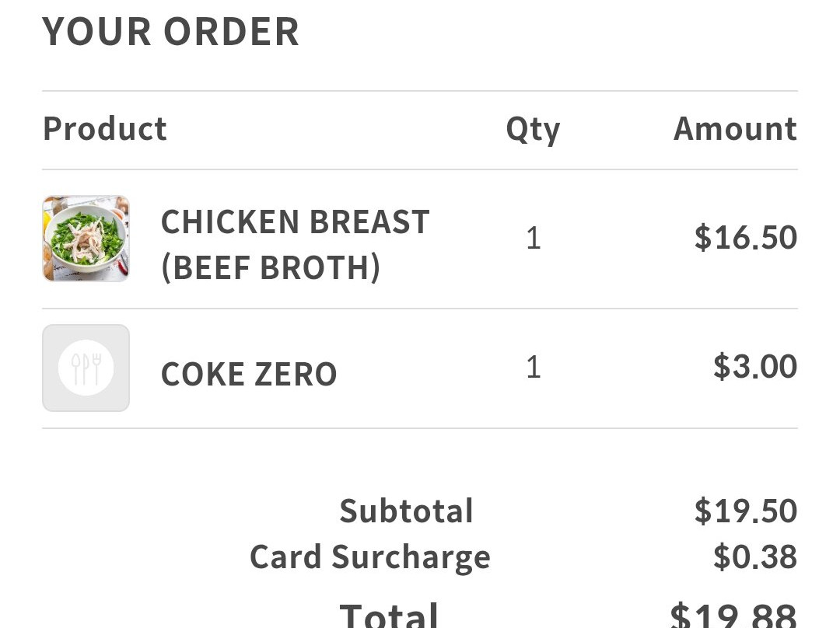Screen dimensions: 840x628
Task: Select the $19.88 total value
Action: click(x=733, y=616)
